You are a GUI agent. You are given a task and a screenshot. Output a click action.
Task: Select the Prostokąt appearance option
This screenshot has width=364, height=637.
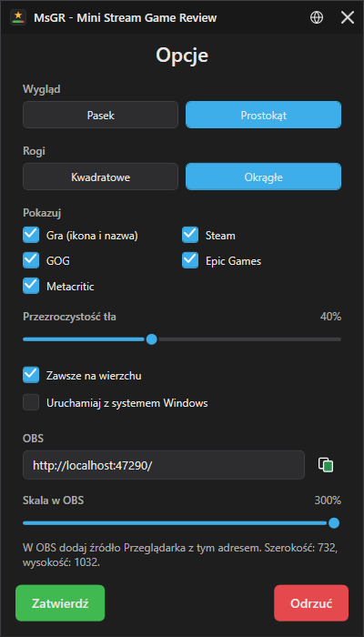pos(263,115)
